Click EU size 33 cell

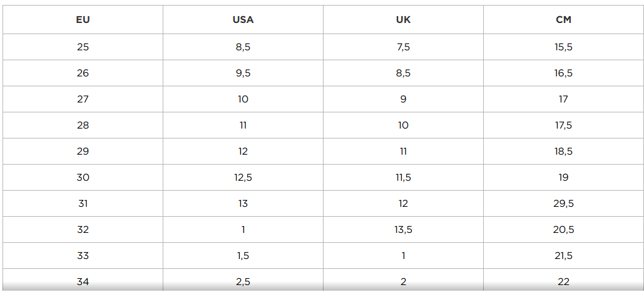83,256
